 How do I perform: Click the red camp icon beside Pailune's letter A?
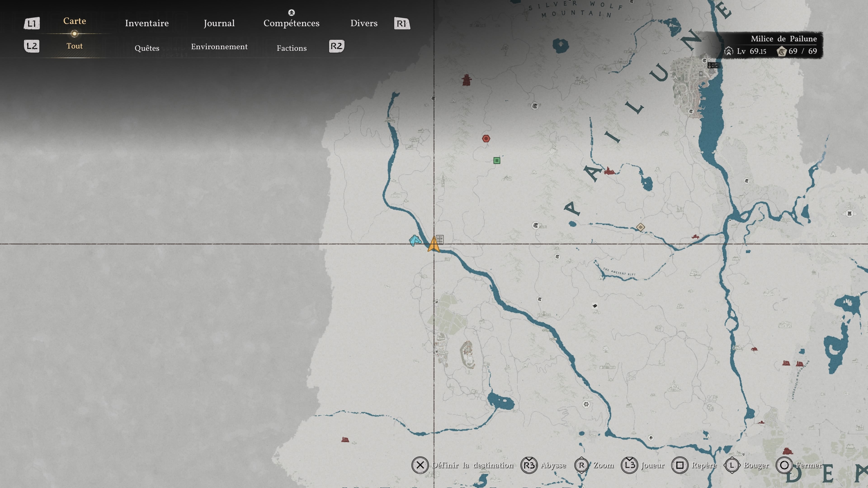click(x=609, y=171)
